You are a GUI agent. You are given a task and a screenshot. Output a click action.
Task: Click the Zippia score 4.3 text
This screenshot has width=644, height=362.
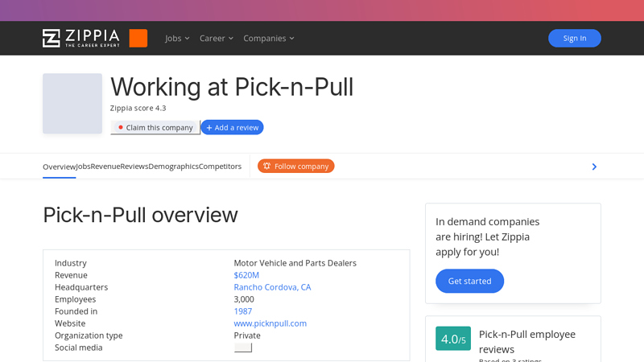(138, 108)
